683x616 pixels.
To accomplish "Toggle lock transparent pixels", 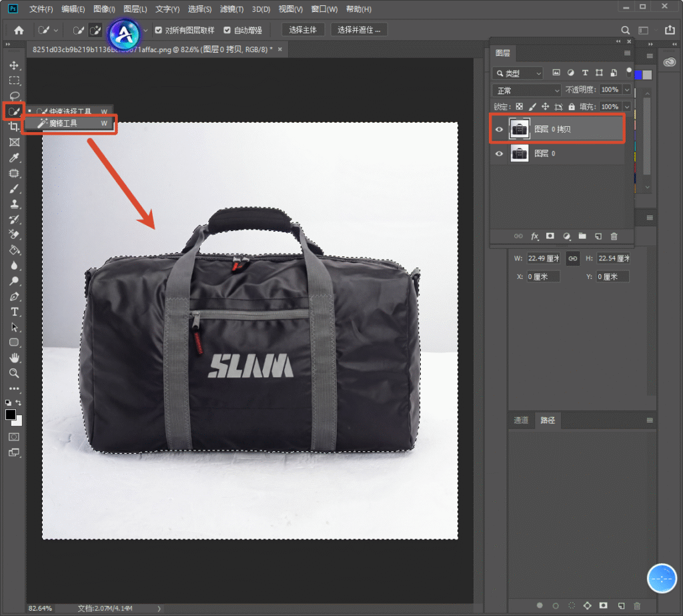I will (x=519, y=106).
